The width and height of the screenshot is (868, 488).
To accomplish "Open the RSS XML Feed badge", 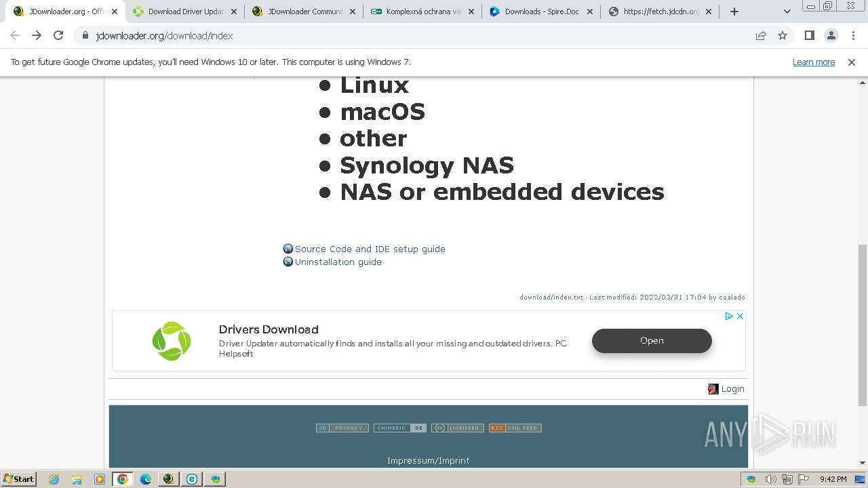I will 515,428.
